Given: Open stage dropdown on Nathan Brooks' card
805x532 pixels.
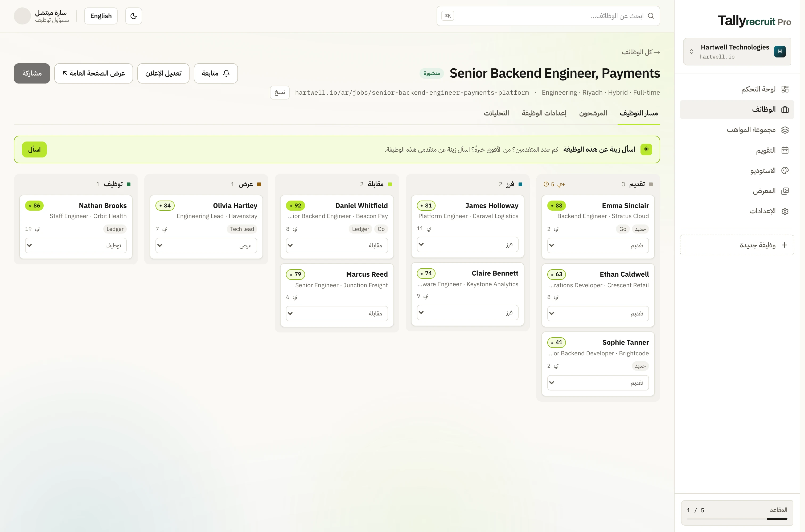Looking at the screenshot, I should 76,245.
